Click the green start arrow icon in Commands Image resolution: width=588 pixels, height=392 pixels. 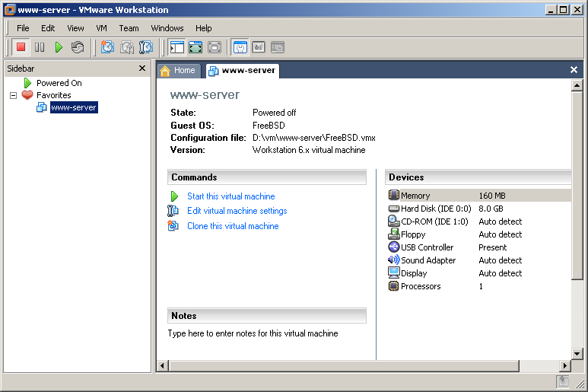[x=174, y=196]
